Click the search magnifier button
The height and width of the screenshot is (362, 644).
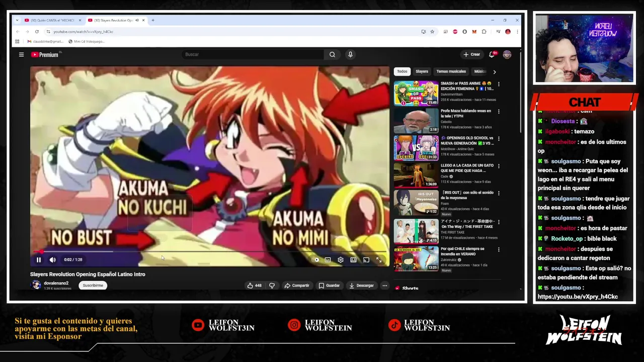tap(332, 54)
